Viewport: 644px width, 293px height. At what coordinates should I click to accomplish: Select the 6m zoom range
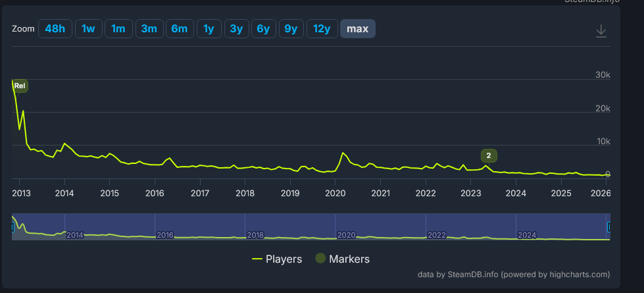[x=180, y=29]
